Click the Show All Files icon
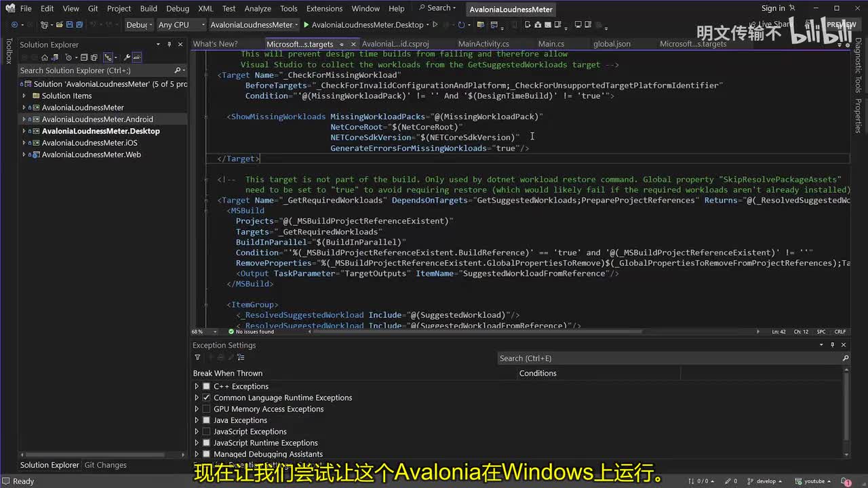Screen dimensions: 868x488 point(94,58)
